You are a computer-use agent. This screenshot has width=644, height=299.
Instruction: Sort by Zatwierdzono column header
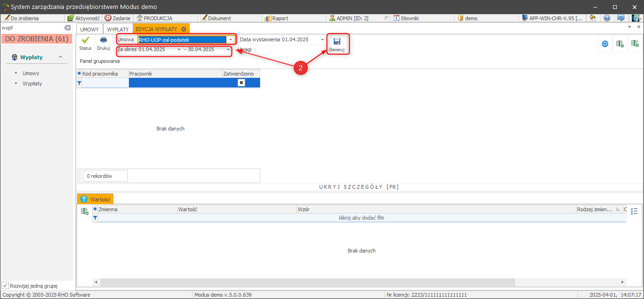[241, 74]
